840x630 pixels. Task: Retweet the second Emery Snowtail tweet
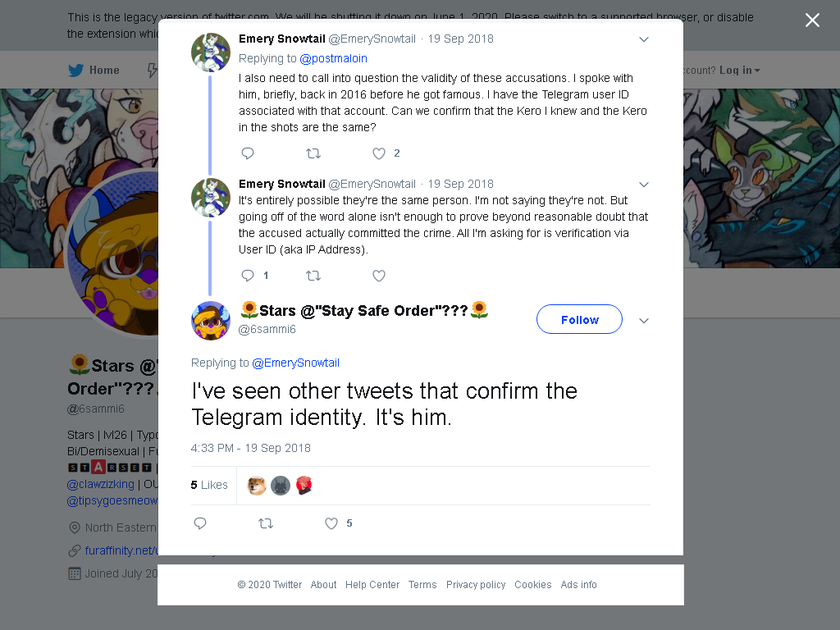pos(313,276)
